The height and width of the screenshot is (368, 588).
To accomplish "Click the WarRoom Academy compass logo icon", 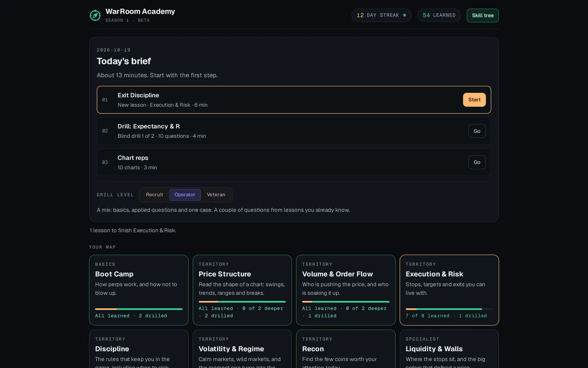I will click(x=95, y=15).
